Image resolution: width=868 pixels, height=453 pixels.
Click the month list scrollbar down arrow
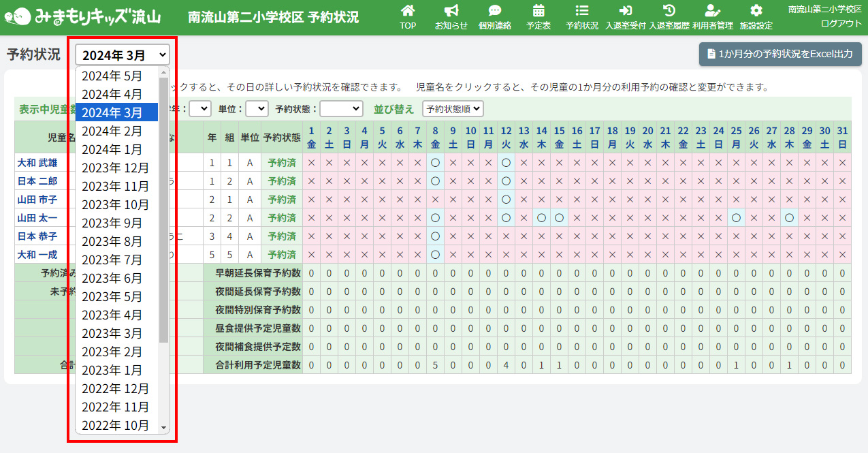163,427
